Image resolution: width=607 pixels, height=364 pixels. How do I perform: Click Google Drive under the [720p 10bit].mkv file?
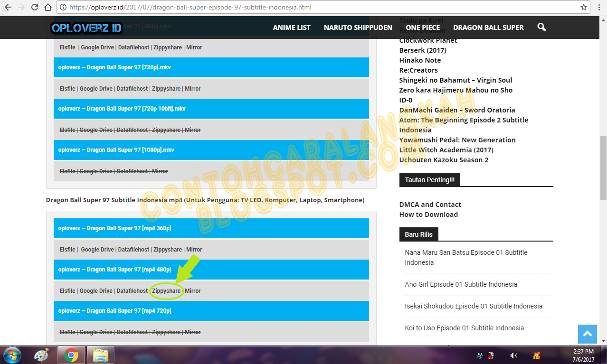tap(96, 130)
